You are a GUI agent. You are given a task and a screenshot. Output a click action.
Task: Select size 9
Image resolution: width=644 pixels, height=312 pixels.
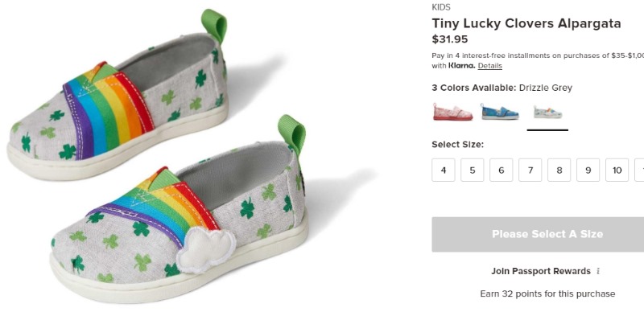588,170
